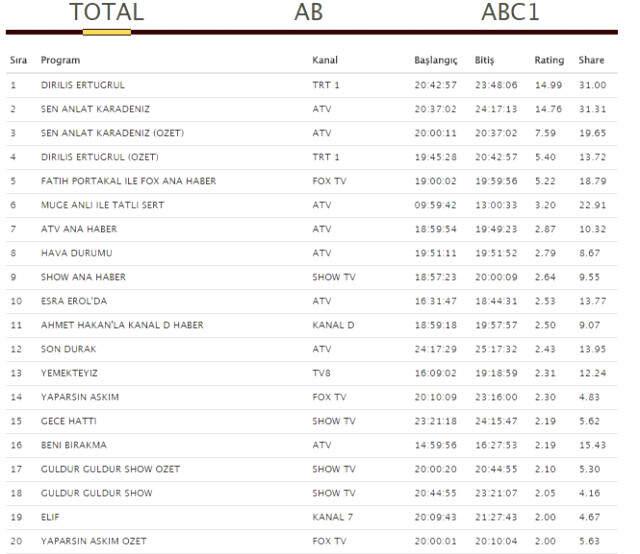Sort by the Rating column header
Screen dimensions: 640x554
tap(549, 60)
